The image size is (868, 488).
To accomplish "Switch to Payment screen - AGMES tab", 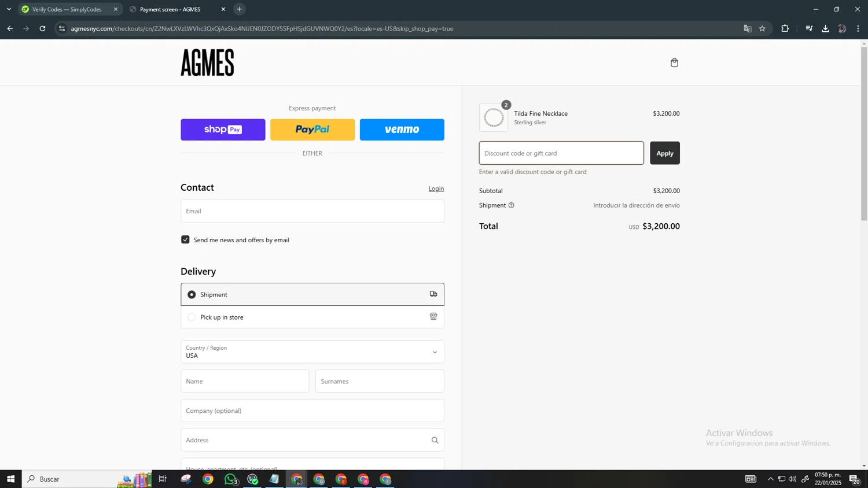I will click(171, 9).
